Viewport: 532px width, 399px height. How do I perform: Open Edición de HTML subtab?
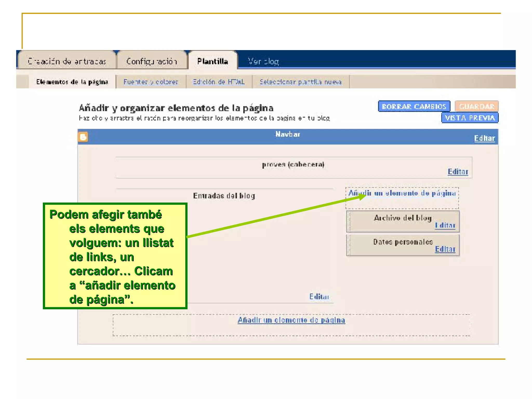[x=219, y=82]
